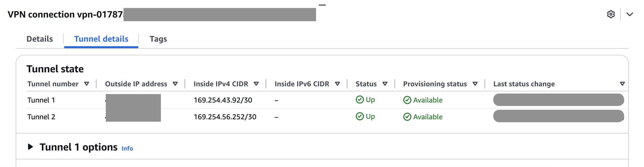This screenshot has width=644, height=167.
Task: Select the Tunnel details tab
Action: click(x=101, y=39)
